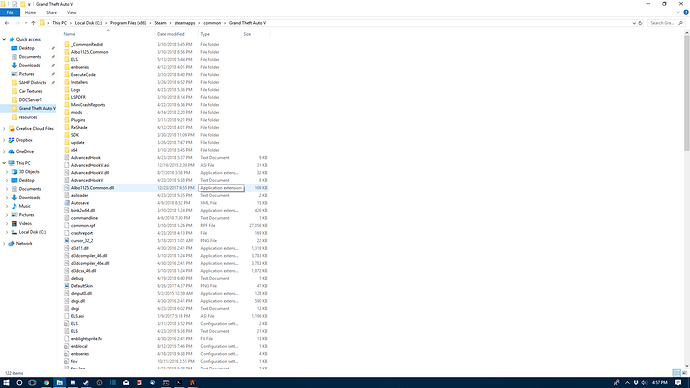Open address bar history dropdown
The width and height of the screenshot is (690, 388).
[x=634, y=23]
